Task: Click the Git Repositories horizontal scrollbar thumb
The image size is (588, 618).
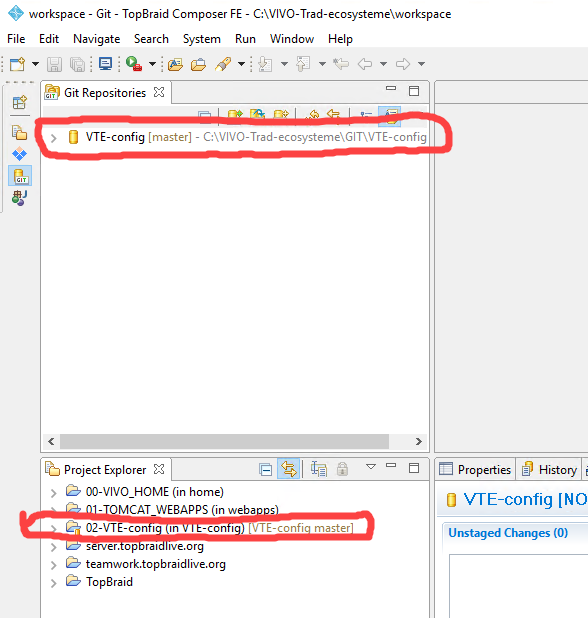Action: [224, 441]
